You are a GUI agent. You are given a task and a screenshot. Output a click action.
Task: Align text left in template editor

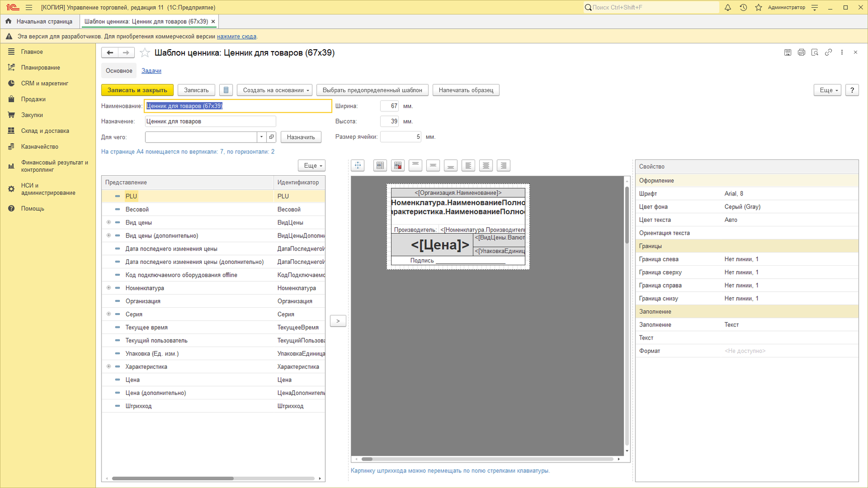click(x=468, y=166)
